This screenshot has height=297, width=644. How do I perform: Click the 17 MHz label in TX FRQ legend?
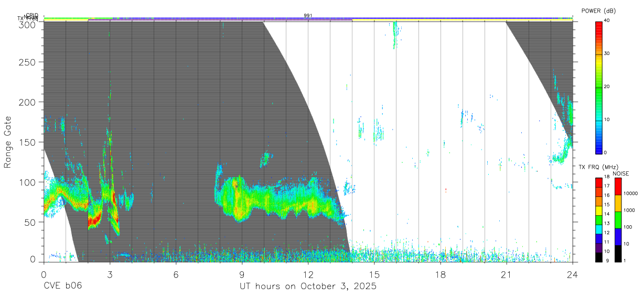(606, 186)
